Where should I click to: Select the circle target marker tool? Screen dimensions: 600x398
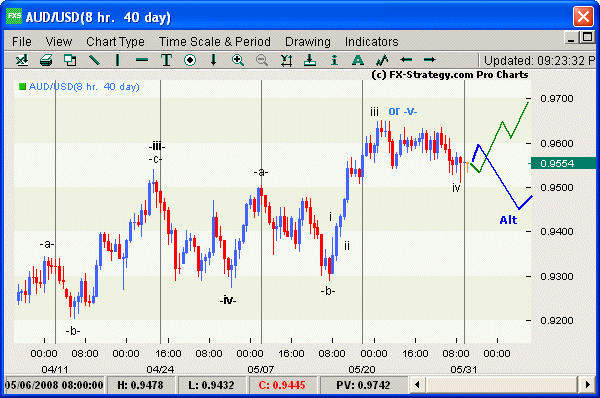[x=190, y=60]
